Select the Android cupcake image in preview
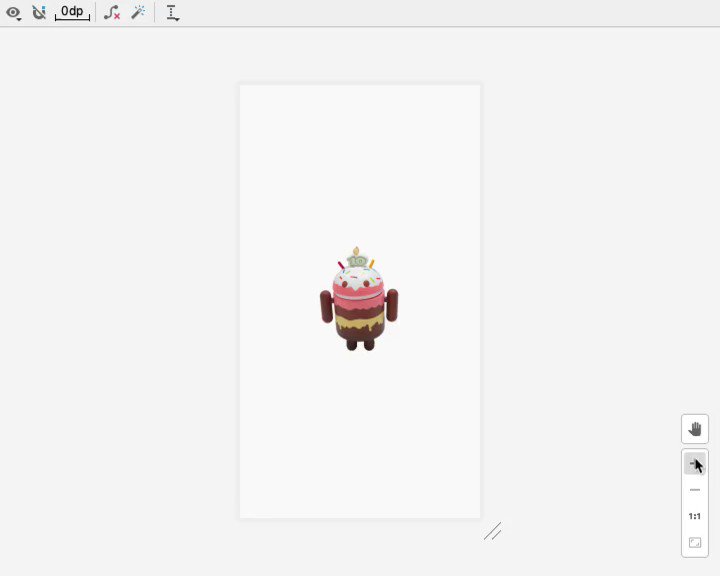Screen dimensions: 720x576 359,299
